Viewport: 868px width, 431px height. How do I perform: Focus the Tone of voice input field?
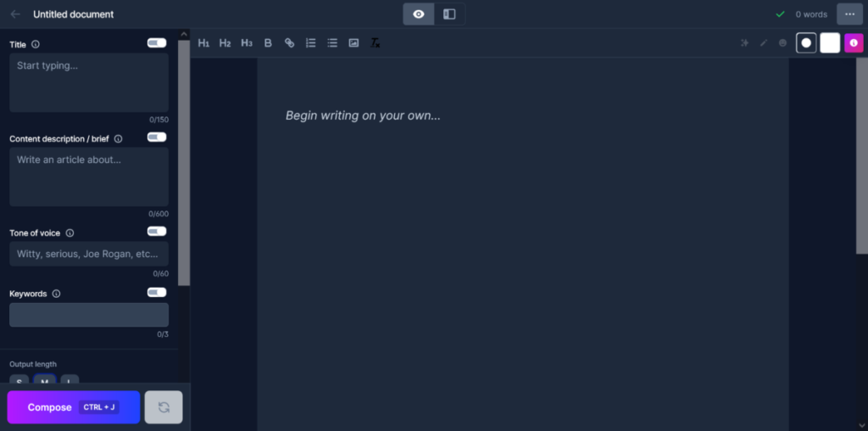89,254
